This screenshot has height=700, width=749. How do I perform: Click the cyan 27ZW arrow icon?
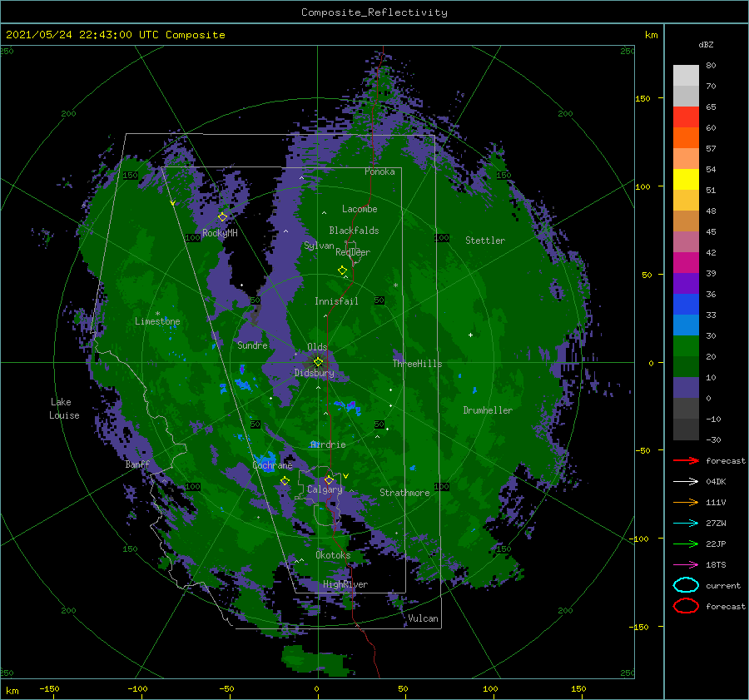686,523
